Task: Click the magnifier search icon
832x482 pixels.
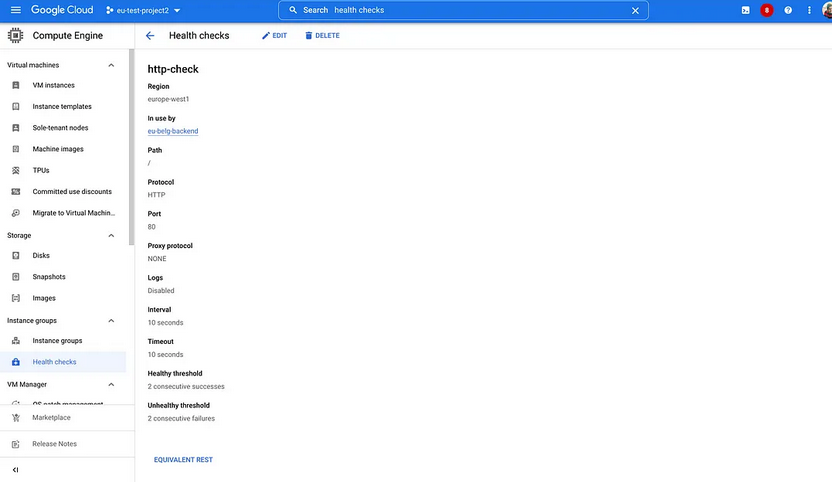Action: (x=293, y=10)
